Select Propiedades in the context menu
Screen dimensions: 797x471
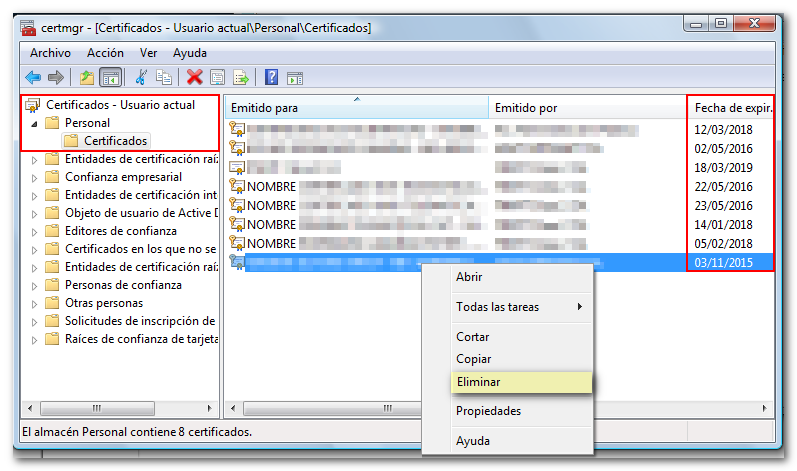coord(488,411)
